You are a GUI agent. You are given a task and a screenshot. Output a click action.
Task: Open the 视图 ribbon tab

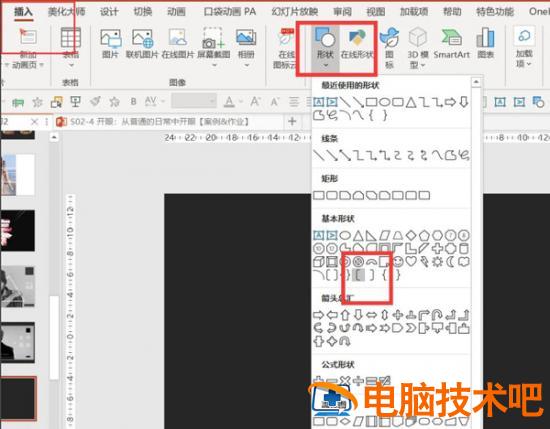(375, 12)
